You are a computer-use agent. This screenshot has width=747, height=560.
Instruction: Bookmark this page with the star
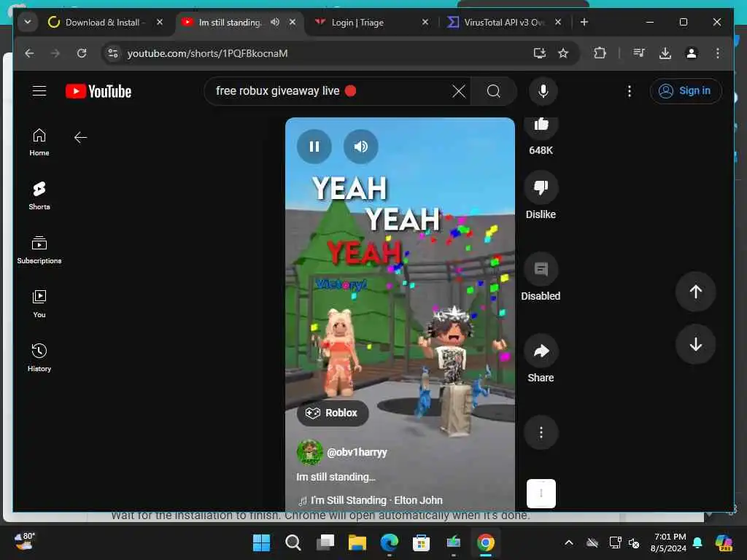563,53
